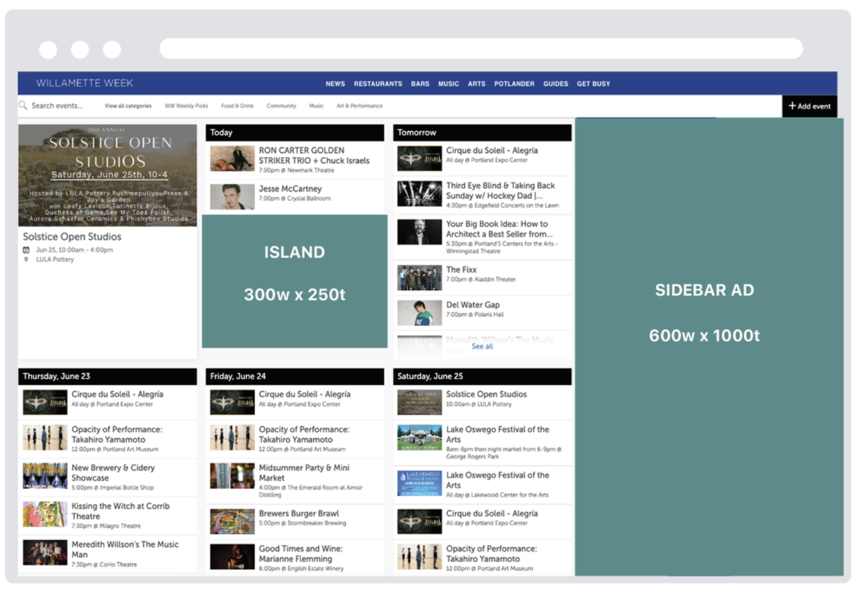Viewport: 868px width, 596px height.
Task: Open the Jesse McCartney event
Action: [x=290, y=189]
